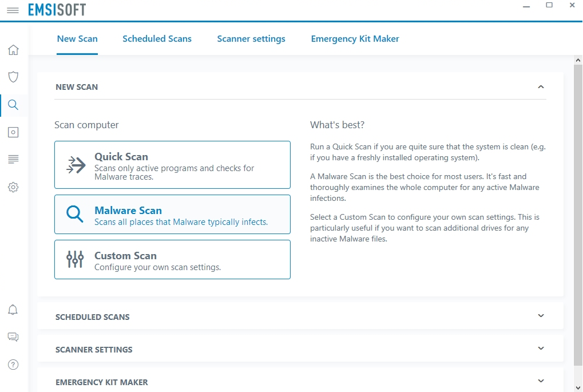Click the SCANNER SETTINGS heading
This screenshot has width=583, height=392.
pyautogui.click(x=94, y=350)
